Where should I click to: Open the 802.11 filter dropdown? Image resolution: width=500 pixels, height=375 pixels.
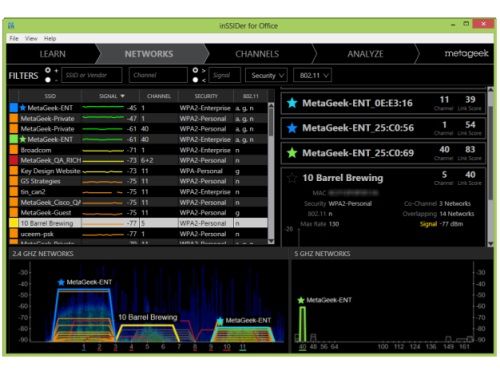point(312,75)
